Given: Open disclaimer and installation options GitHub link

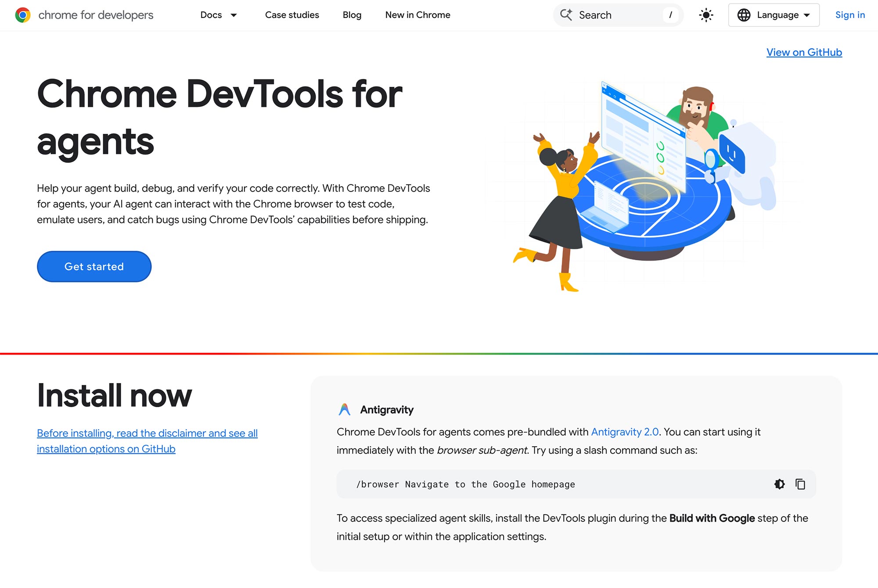Looking at the screenshot, I should [x=147, y=441].
